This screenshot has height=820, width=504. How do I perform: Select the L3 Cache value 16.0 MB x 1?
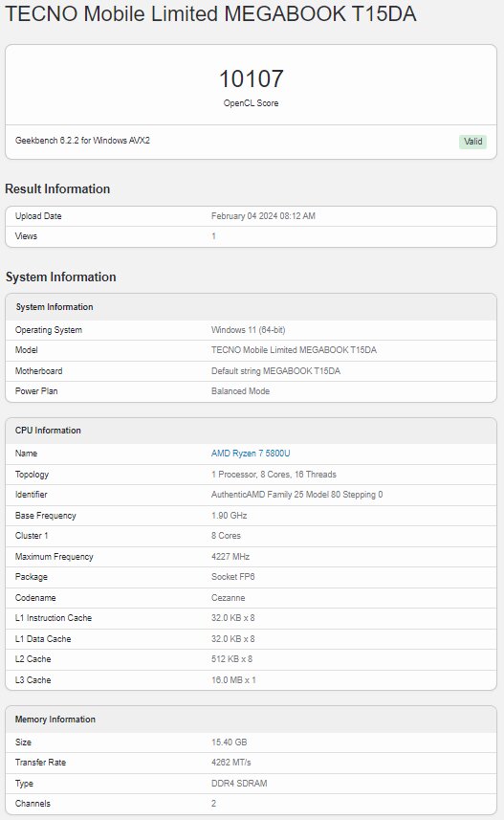(x=233, y=680)
